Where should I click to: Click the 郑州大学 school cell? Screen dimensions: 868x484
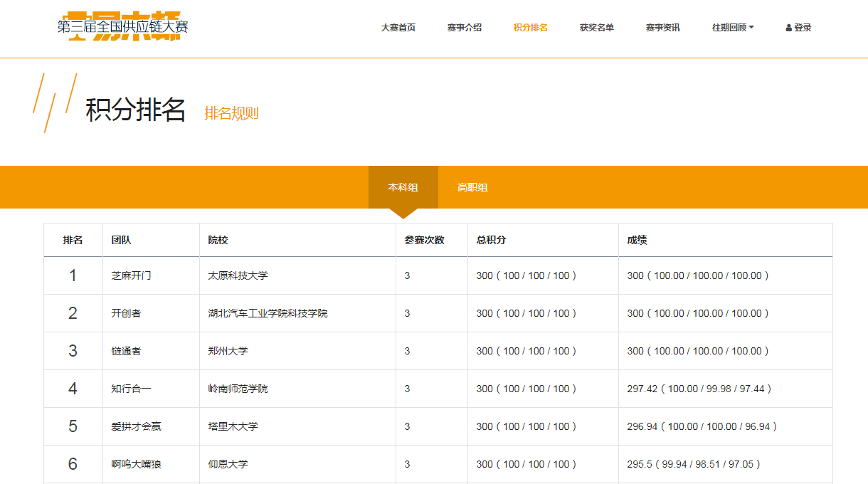pyautogui.click(x=228, y=352)
